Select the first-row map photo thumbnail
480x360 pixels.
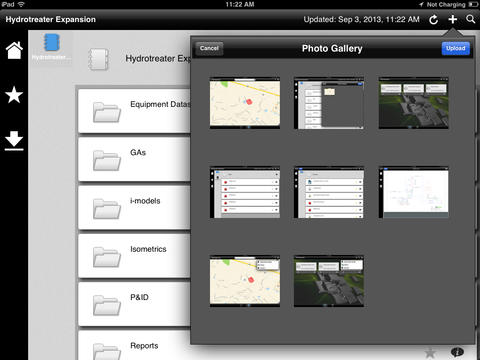[245, 103]
